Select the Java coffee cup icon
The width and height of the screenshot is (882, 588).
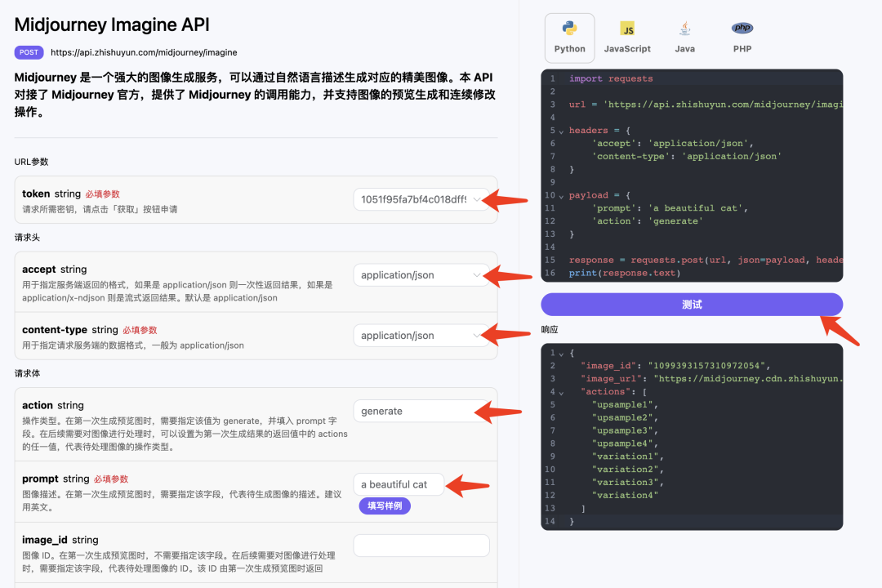click(x=684, y=28)
